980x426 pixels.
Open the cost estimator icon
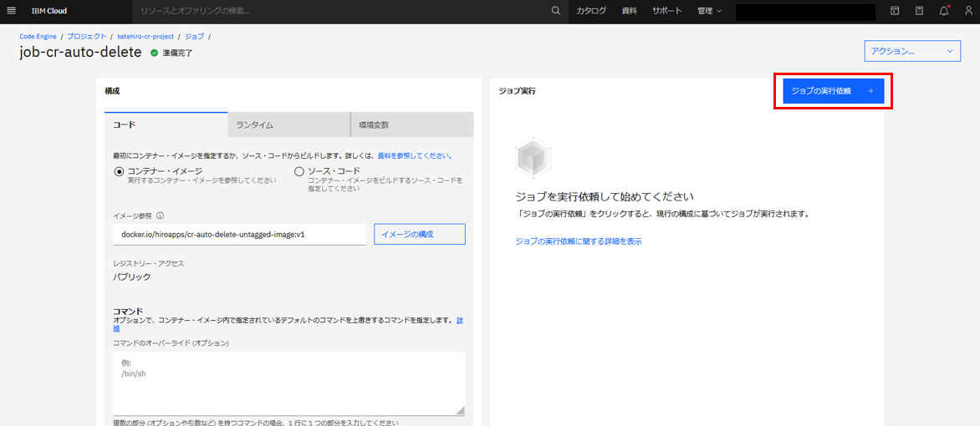point(919,11)
